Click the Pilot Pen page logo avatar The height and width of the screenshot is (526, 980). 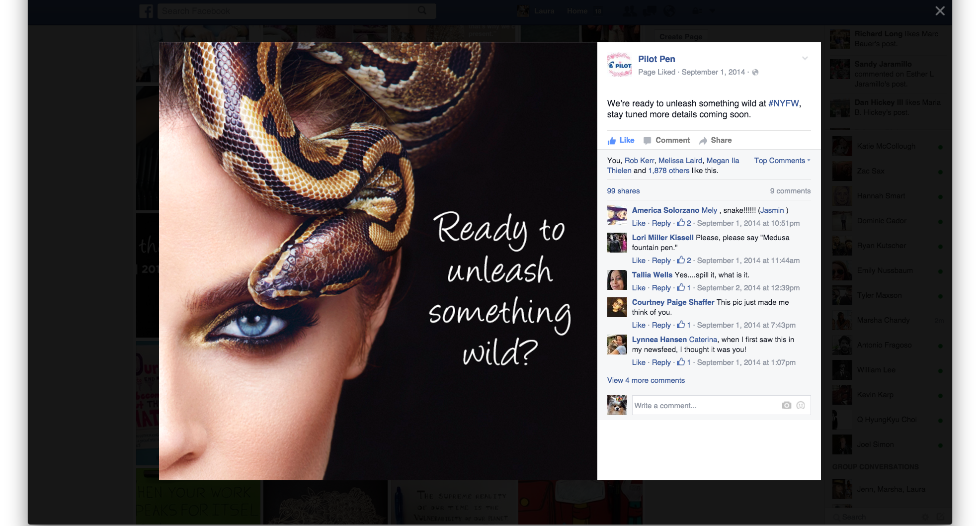(x=619, y=65)
